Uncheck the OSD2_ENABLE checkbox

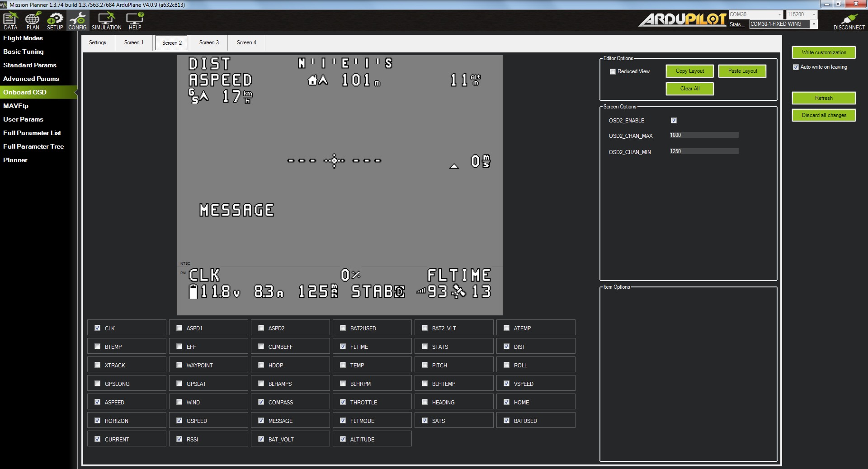point(674,121)
